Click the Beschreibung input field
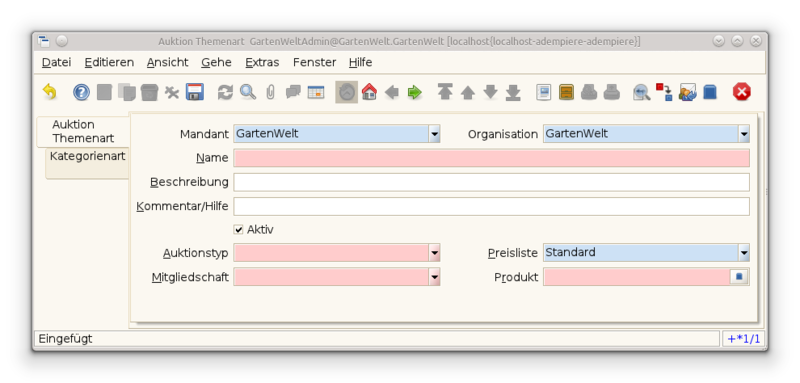 pyautogui.click(x=491, y=182)
